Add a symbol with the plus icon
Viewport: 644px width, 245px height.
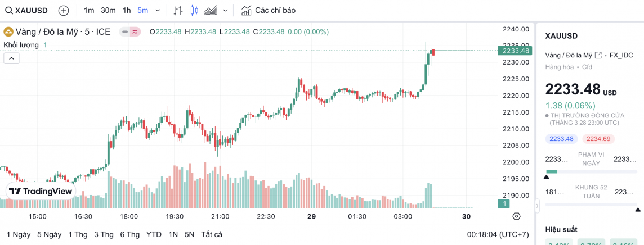[64, 11]
